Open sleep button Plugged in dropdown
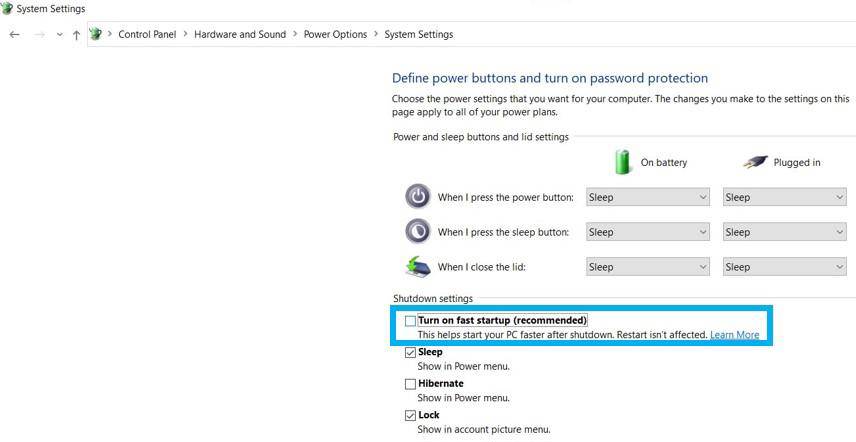Viewport: 856px width, 442px height. pyautogui.click(x=784, y=232)
